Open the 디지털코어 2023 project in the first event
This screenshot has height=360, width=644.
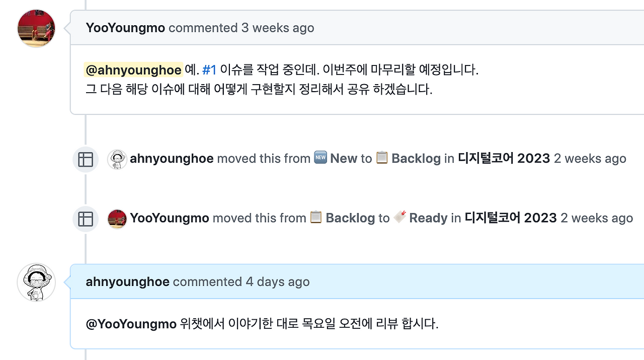pos(504,159)
